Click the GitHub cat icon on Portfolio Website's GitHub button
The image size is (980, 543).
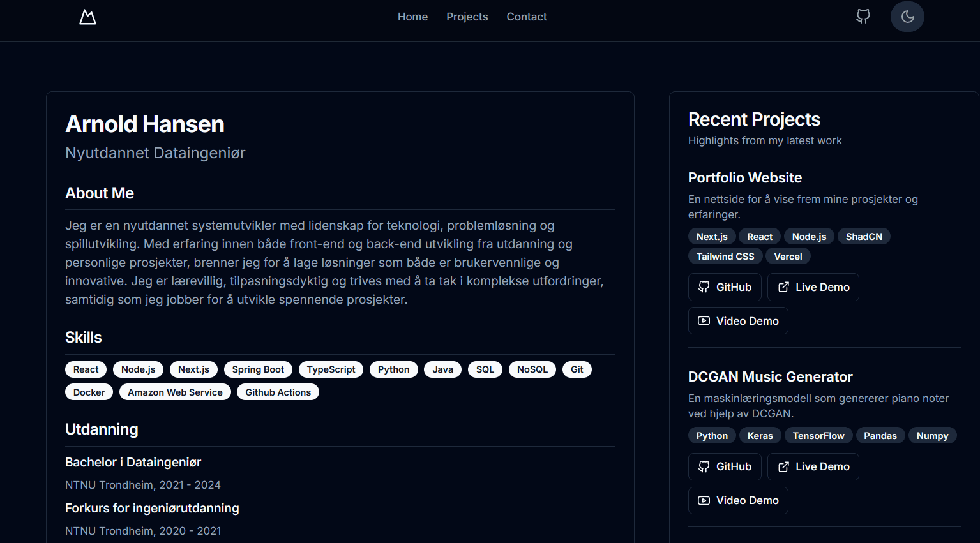[704, 287]
